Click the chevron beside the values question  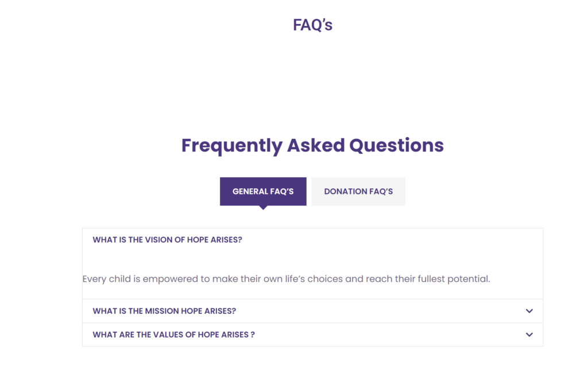[x=529, y=335]
